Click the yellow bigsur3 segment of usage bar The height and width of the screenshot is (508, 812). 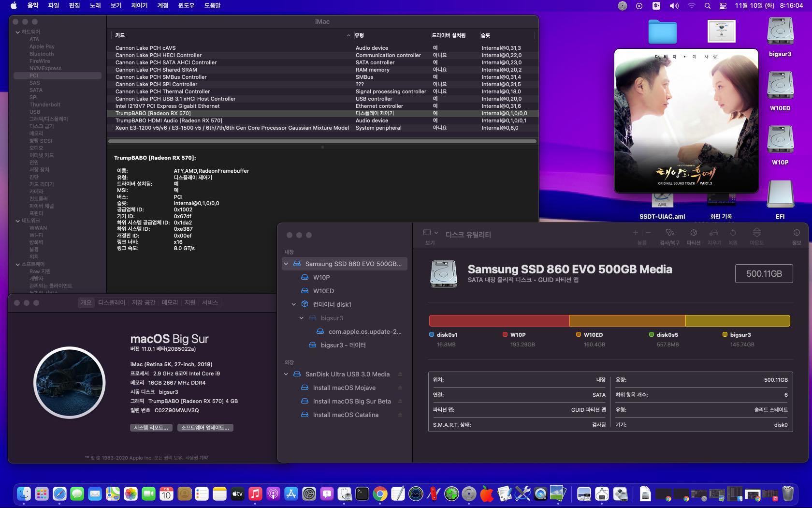pyautogui.click(x=738, y=321)
